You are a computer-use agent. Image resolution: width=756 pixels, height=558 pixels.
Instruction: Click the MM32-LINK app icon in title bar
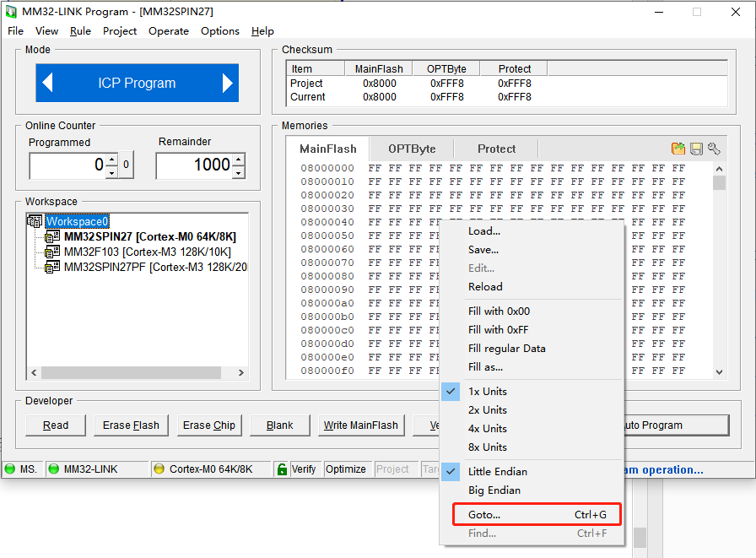click(11, 12)
